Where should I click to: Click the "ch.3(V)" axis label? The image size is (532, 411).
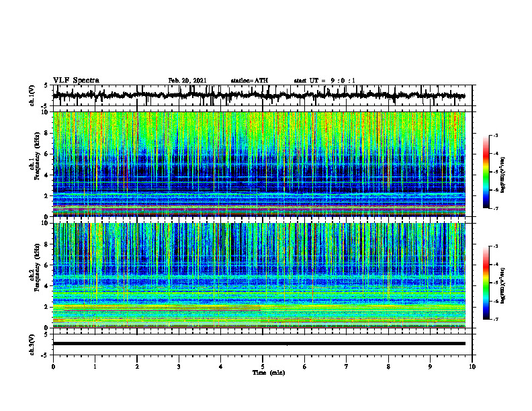pyautogui.click(x=32, y=345)
